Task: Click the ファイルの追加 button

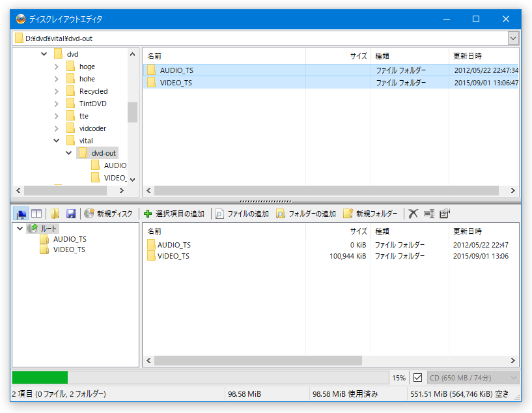Action: point(242,214)
